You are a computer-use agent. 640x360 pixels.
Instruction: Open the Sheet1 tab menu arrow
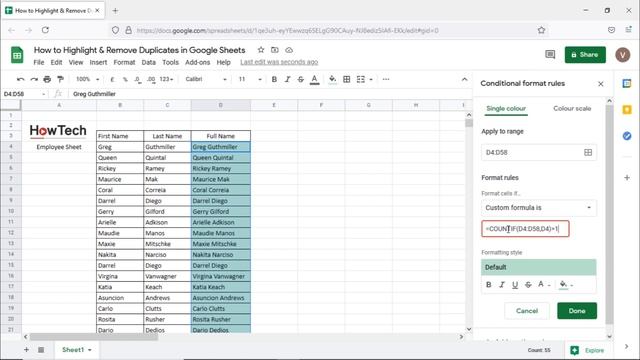[x=90, y=350]
